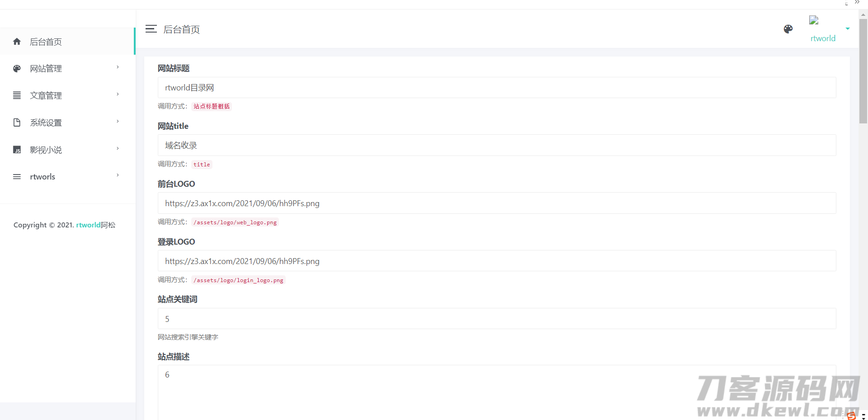The width and height of the screenshot is (868, 420).
Task: Click the rtworld link in the copyright footer
Action: [88, 225]
